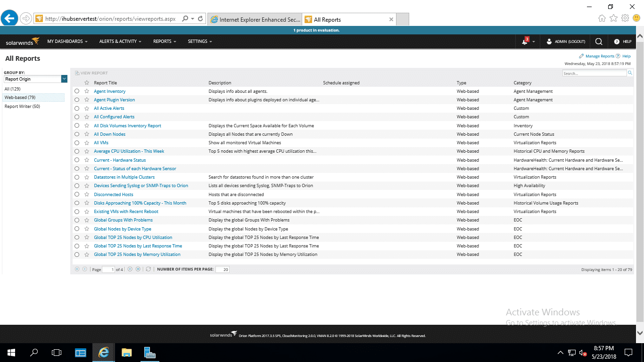Select the All Reports browser tab
The height and width of the screenshot is (362, 644).
click(x=349, y=19)
